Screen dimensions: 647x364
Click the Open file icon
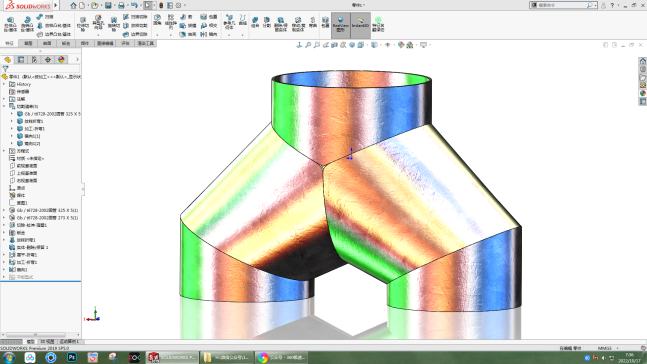click(x=95, y=5)
